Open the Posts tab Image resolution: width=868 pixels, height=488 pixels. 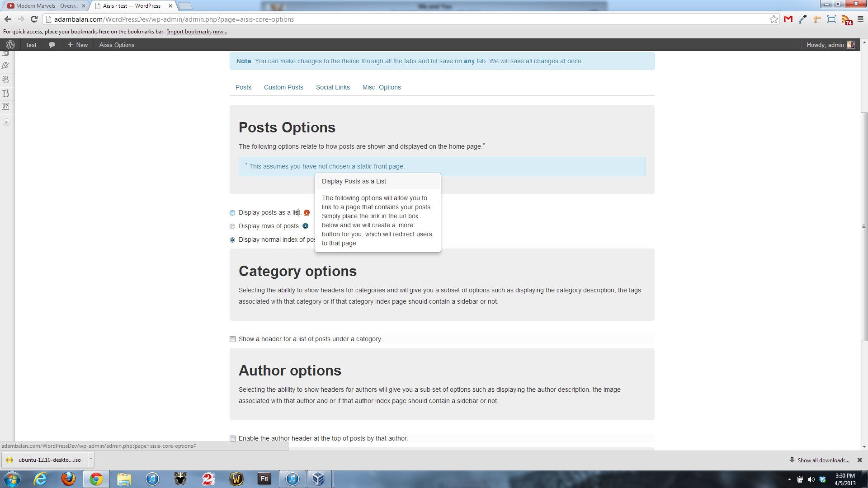coord(243,86)
